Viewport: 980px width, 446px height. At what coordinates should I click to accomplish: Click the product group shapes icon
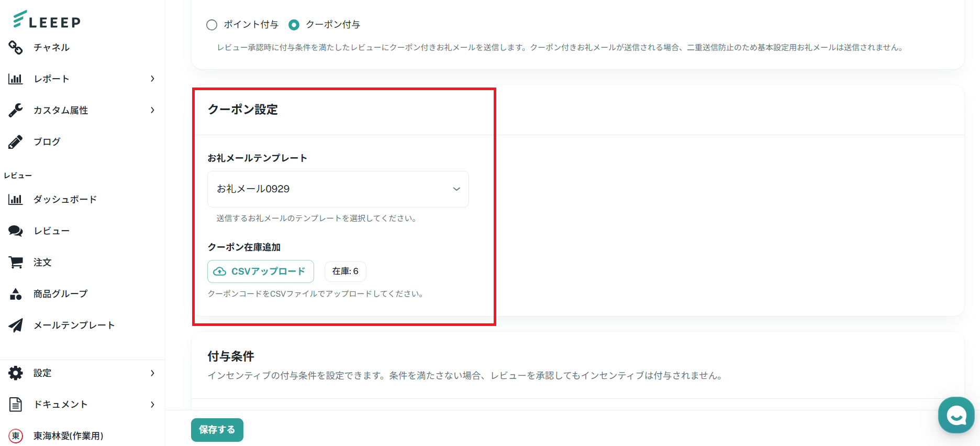pyautogui.click(x=16, y=294)
